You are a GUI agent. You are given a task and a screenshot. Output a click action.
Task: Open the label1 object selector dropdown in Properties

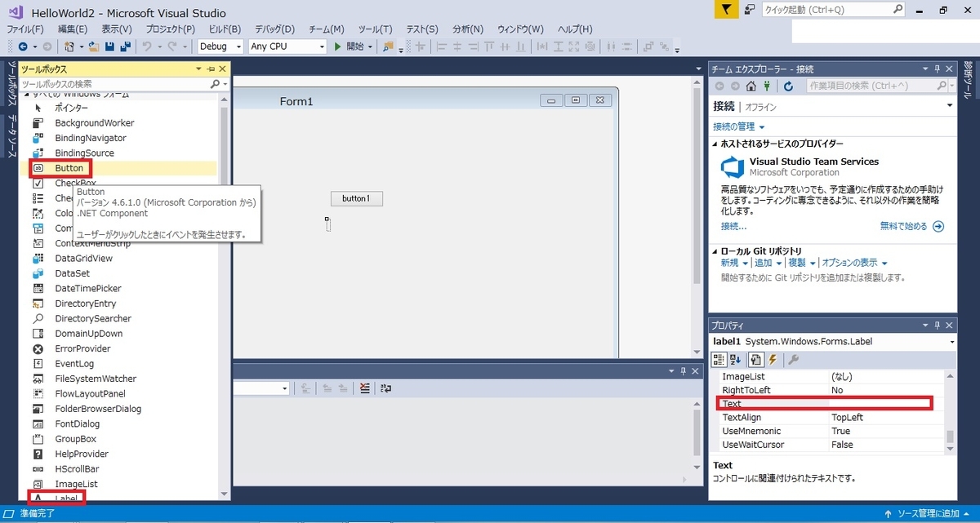(951, 342)
